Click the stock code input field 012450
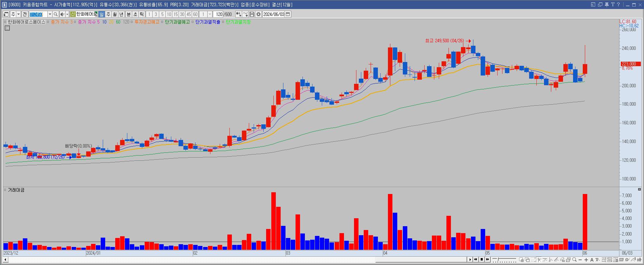 point(38,14)
